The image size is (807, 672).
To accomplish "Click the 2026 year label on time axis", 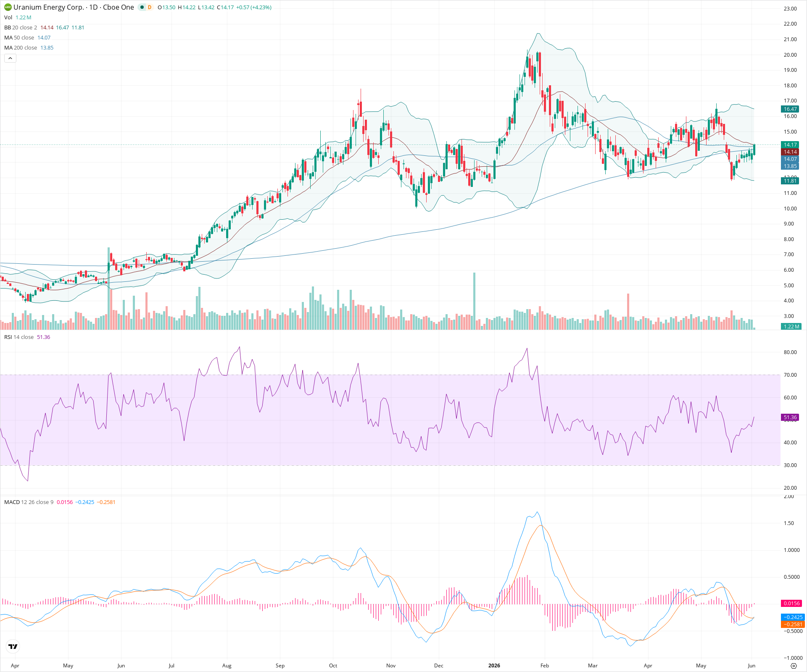I will (x=494, y=665).
